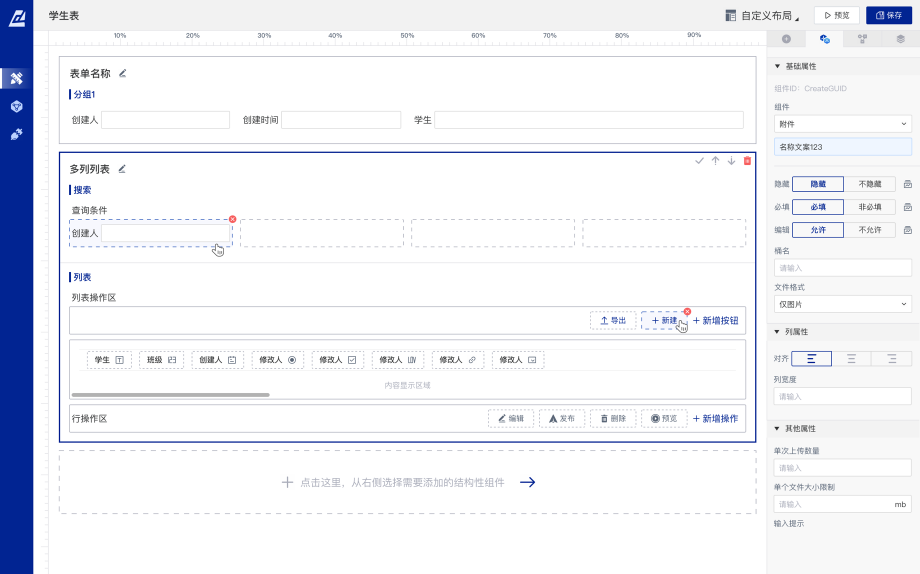Click the 新增按钮 link in list operation area
Screen dimensions: 920x574
click(716, 321)
